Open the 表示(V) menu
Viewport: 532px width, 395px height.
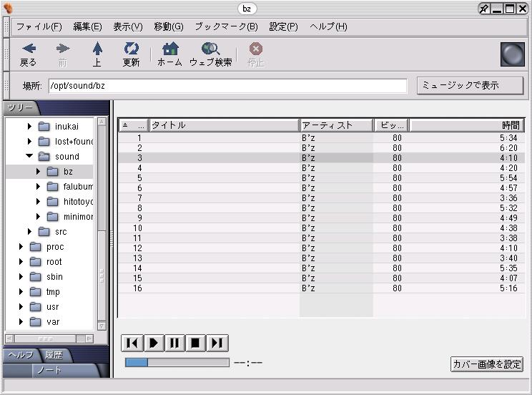click(x=128, y=26)
